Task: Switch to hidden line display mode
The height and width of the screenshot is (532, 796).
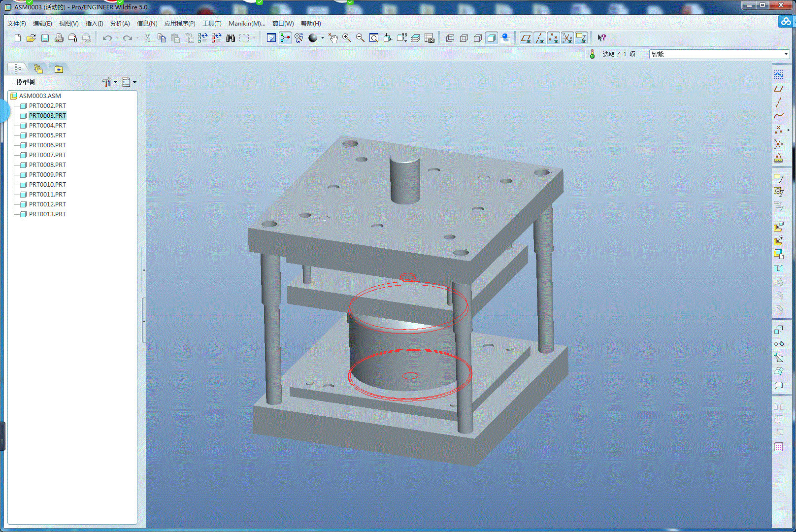Action: (464, 38)
